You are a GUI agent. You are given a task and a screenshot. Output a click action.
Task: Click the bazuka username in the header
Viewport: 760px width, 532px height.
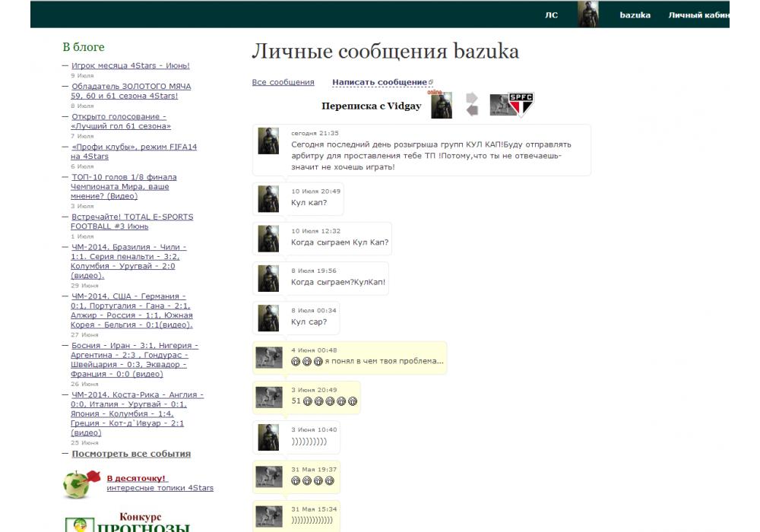635,15
